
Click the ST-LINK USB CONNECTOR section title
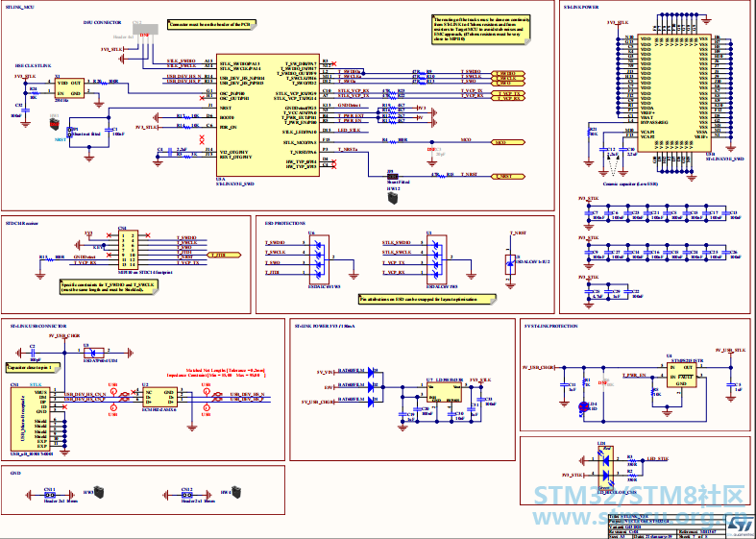pos(38,326)
